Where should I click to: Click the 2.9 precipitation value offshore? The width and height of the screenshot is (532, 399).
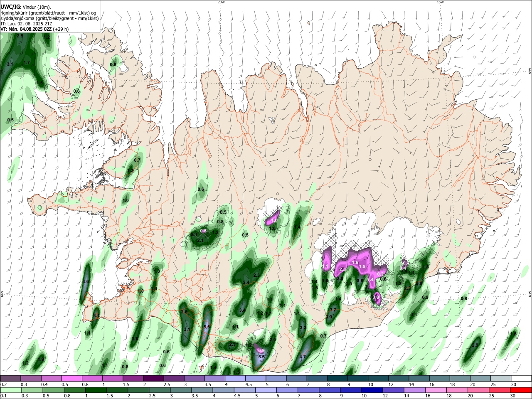click(475, 345)
